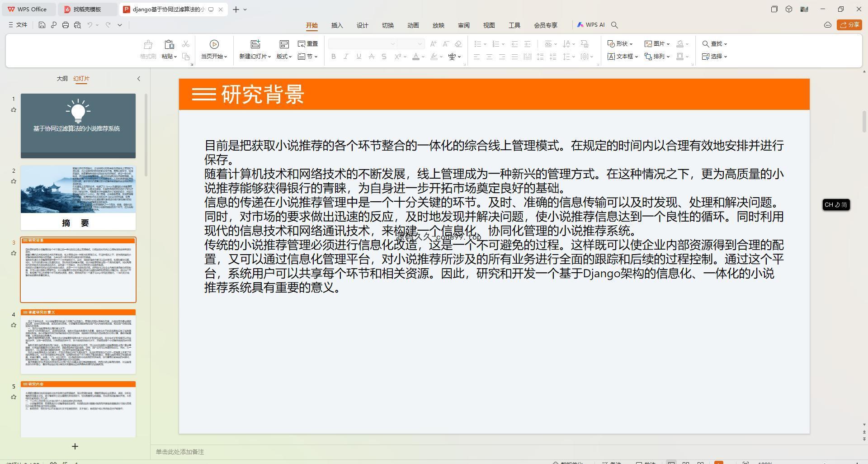Toggle text Shadow (S) formatting
The width and height of the screenshot is (868, 464).
pyautogui.click(x=384, y=57)
